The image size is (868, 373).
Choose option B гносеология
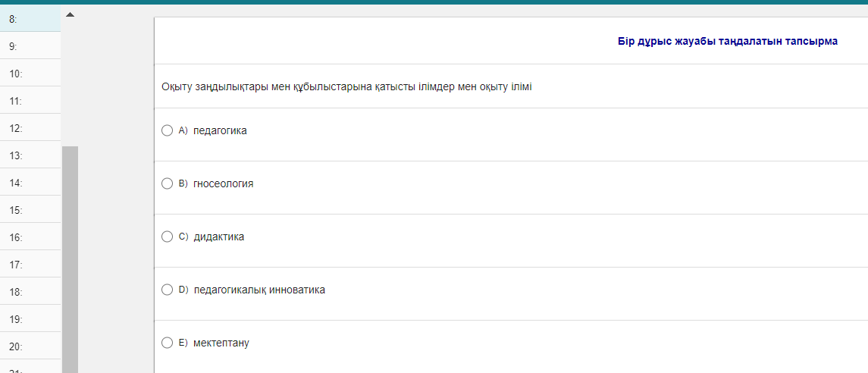168,183
